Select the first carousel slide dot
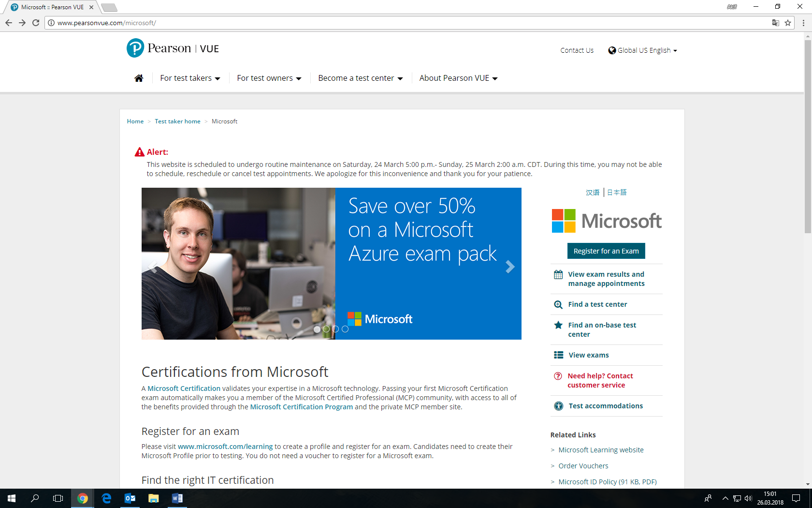This screenshot has height=508, width=812. pos(317,329)
